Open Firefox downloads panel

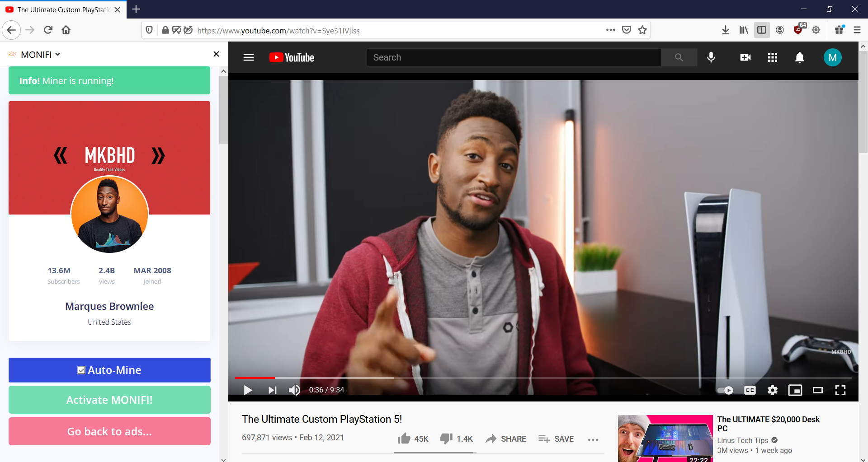pos(726,30)
